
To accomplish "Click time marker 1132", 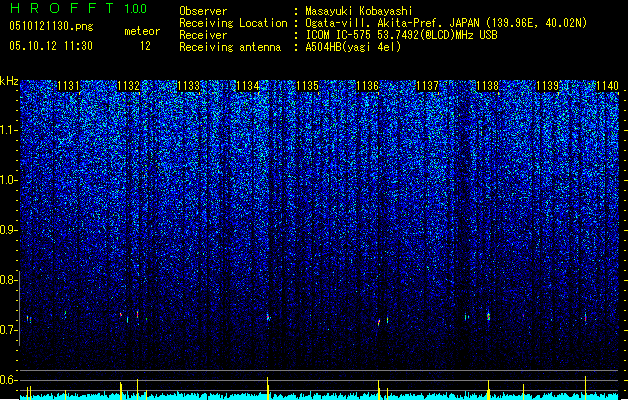I will pos(128,86).
